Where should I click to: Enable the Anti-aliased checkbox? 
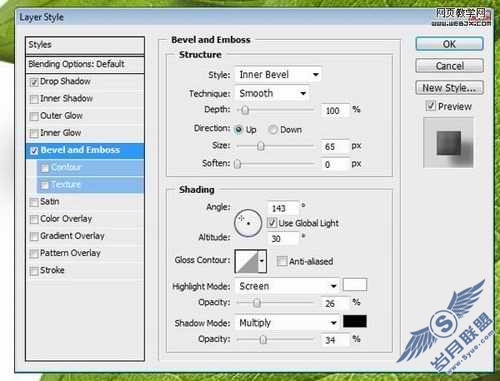click(282, 261)
